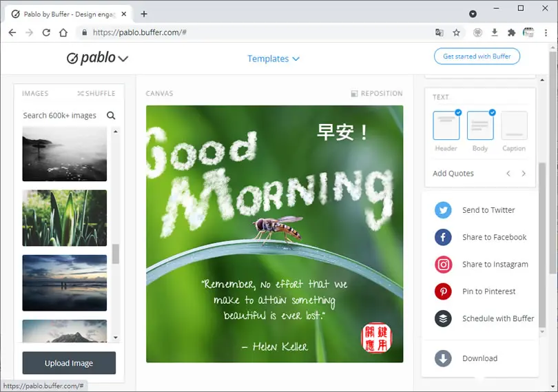This screenshot has width=558, height=392.
Task: Click the Upload Image button
Action: click(69, 363)
